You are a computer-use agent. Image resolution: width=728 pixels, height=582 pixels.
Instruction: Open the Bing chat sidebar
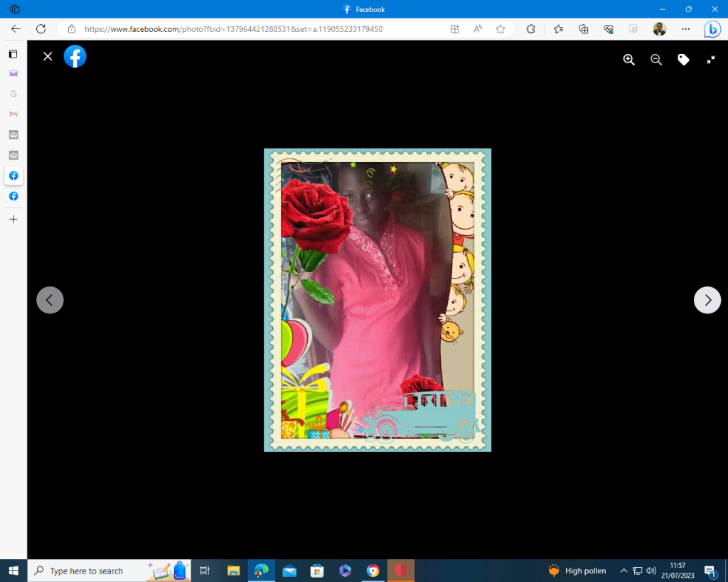712,29
